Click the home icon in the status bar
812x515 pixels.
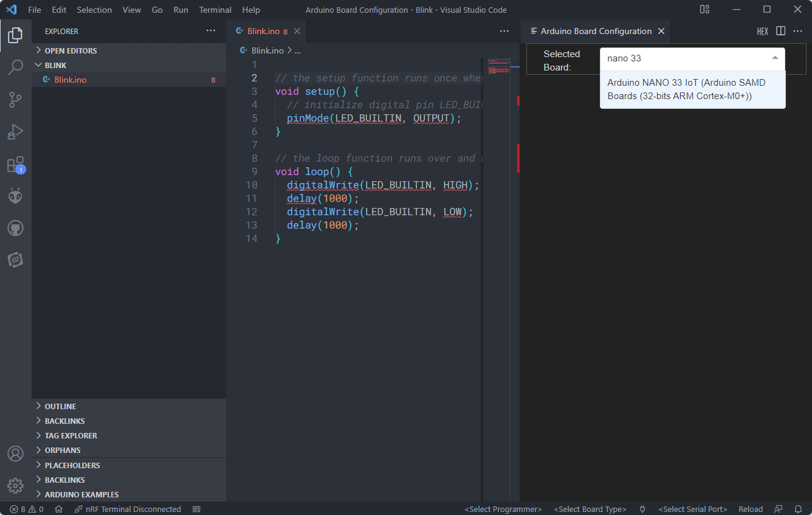click(x=58, y=509)
